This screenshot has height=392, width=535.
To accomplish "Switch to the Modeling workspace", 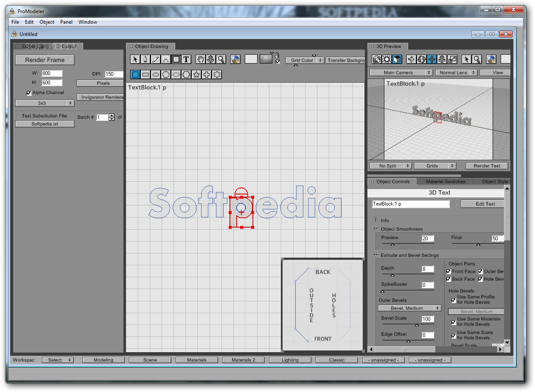I will pos(104,360).
